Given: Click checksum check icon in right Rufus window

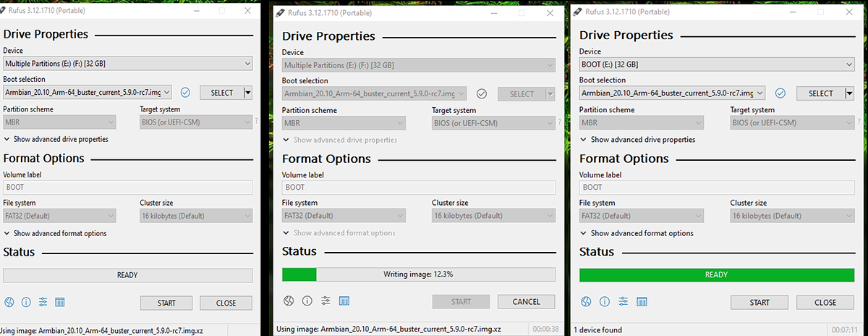Looking at the screenshot, I should coord(780,93).
